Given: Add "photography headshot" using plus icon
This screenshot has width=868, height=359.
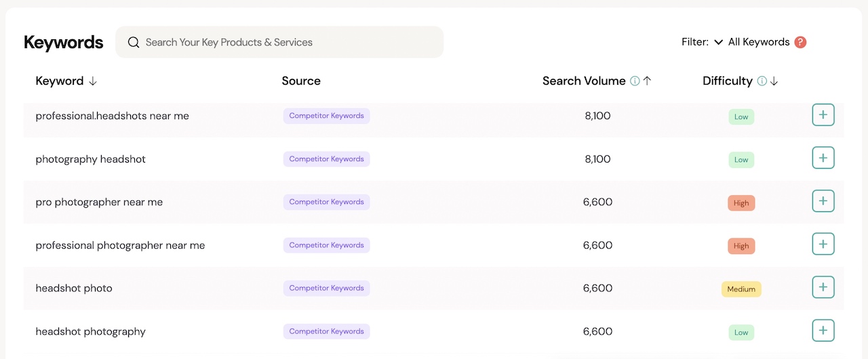Looking at the screenshot, I should pyautogui.click(x=823, y=159).
